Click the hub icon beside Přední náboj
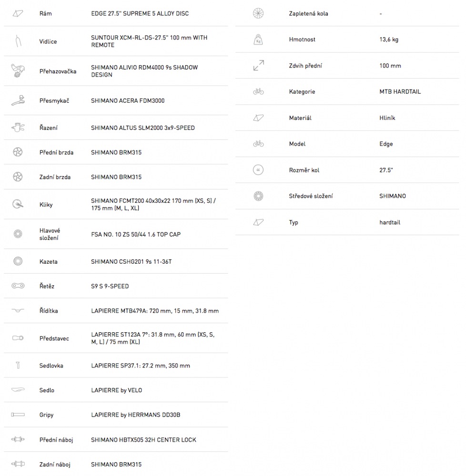This screenshot has height=476, width=466. (x=18, y=439)
